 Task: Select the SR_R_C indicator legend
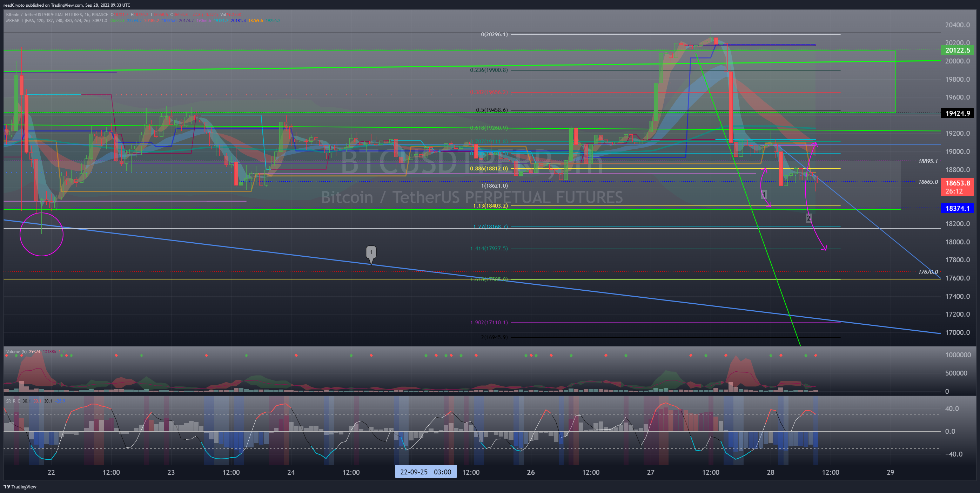13,401
